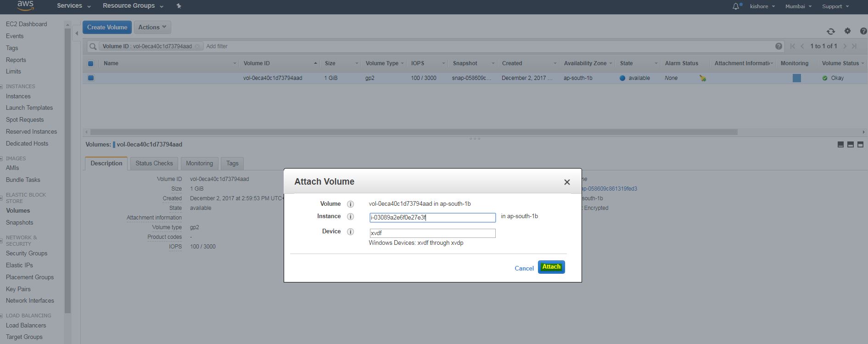
Task: Close the Attach Volume dialog
Action: (x=567, y=182)
